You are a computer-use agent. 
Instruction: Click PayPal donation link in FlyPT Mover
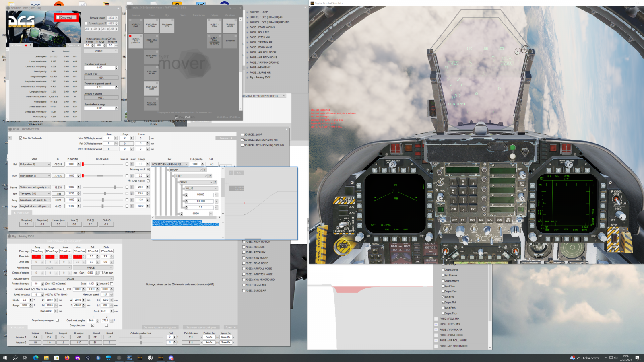tap(185, 117)
